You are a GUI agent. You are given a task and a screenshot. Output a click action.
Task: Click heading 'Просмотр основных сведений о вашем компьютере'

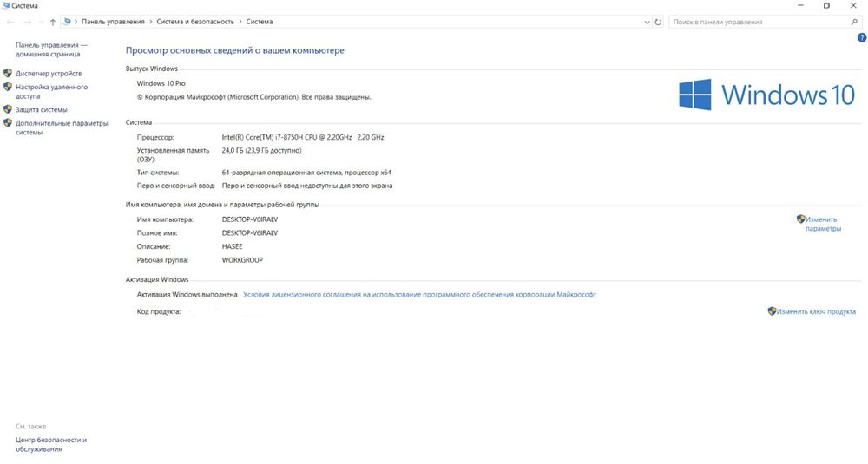click(234, 50)
